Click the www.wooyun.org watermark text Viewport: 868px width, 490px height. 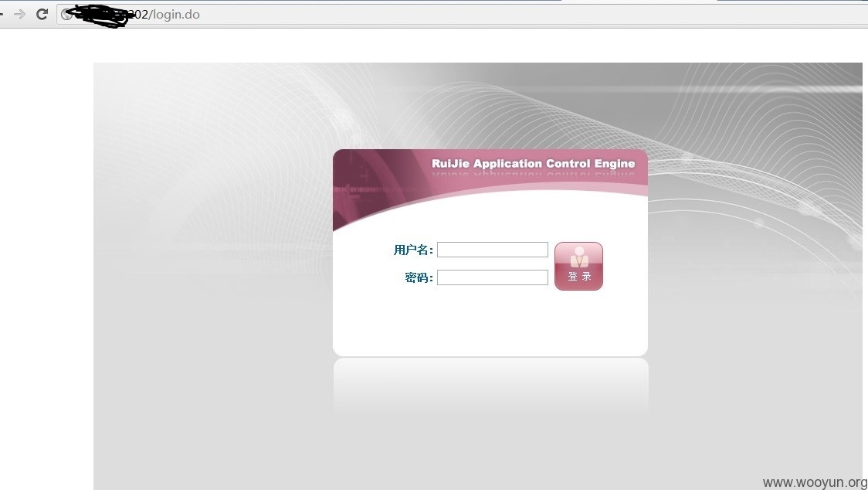tap(815, 483)
